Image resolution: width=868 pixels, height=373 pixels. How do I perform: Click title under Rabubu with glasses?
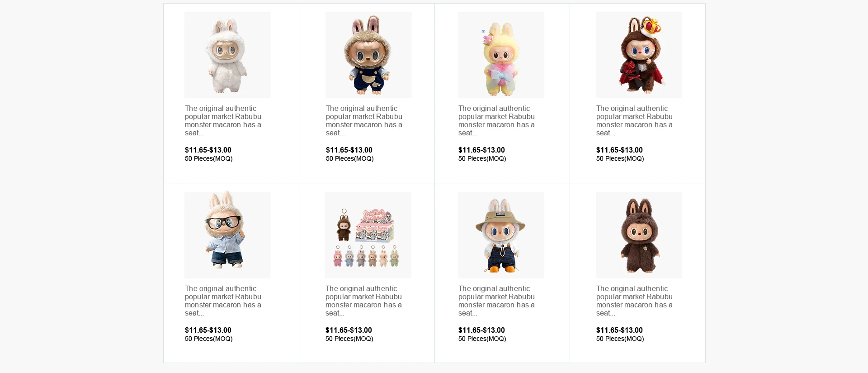223,301
